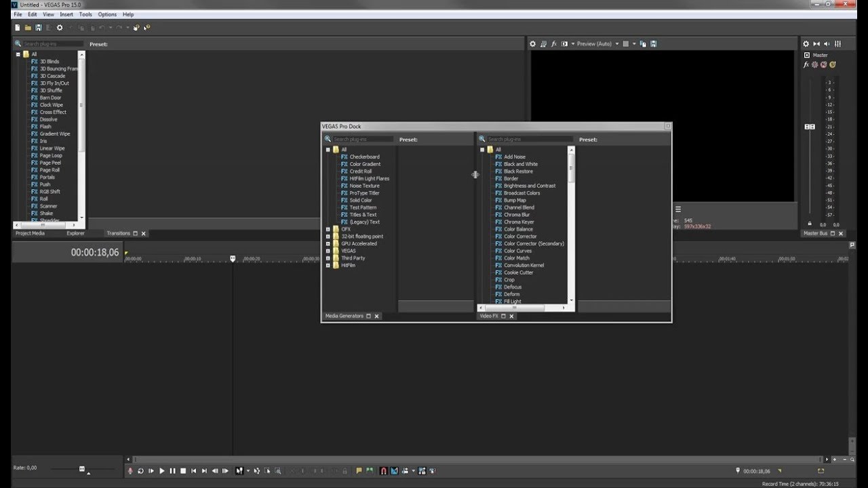Open the split screen view dropdown arrow
Viewport: 868px width, 488px height.
point(573,43)
